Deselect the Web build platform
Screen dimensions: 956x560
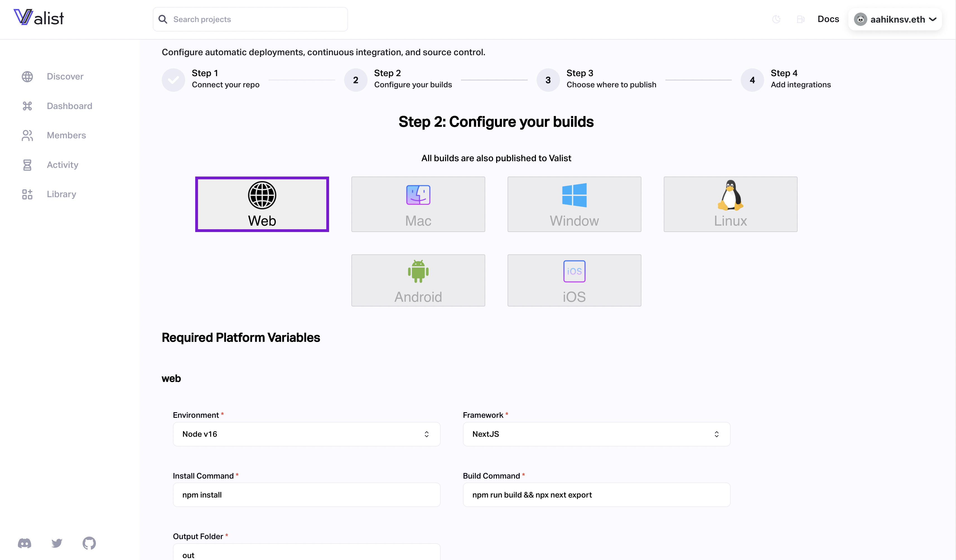point(262,204)
